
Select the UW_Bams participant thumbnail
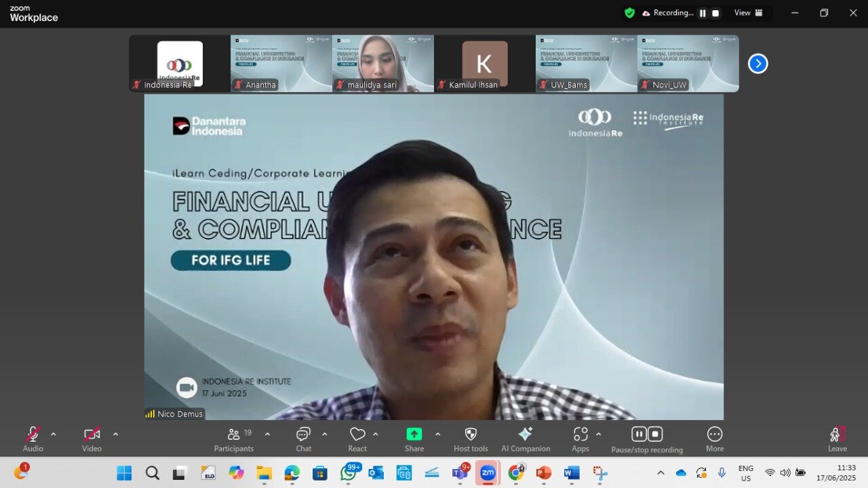click(x=587, y=64)
